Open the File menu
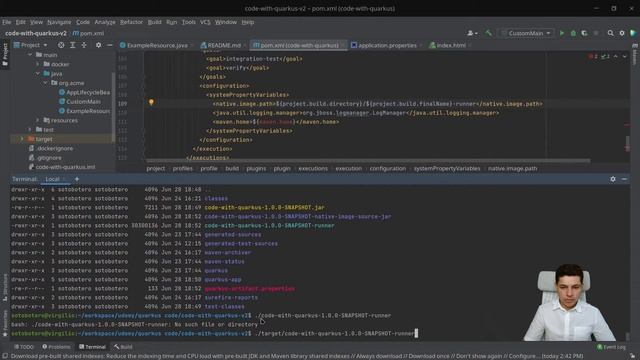This screenshot has width=640, height=360. (7, 22)
